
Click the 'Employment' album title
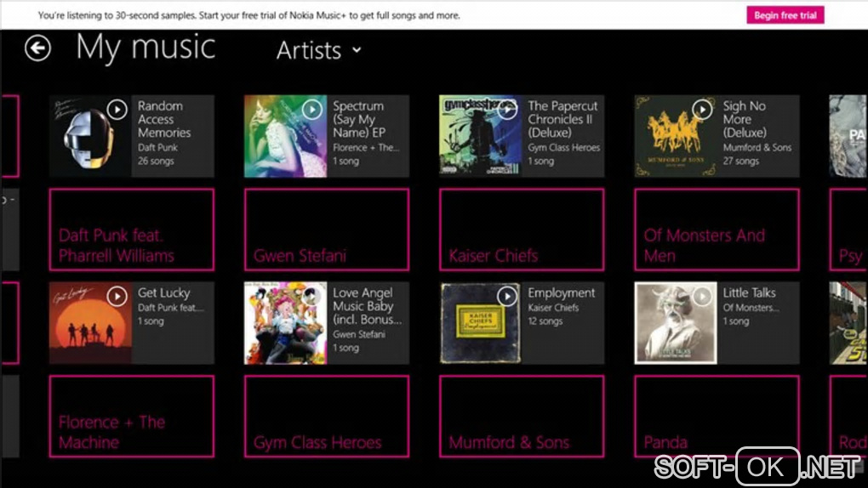tap(562, 293)
